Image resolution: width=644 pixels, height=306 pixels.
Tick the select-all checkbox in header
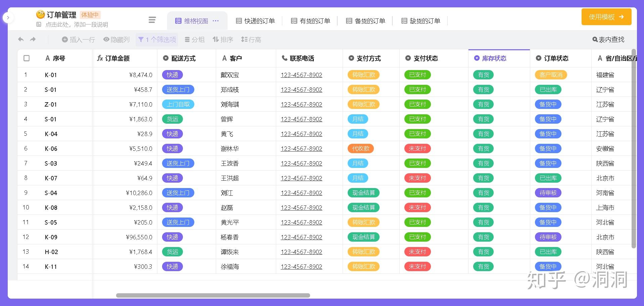(27, 58)
